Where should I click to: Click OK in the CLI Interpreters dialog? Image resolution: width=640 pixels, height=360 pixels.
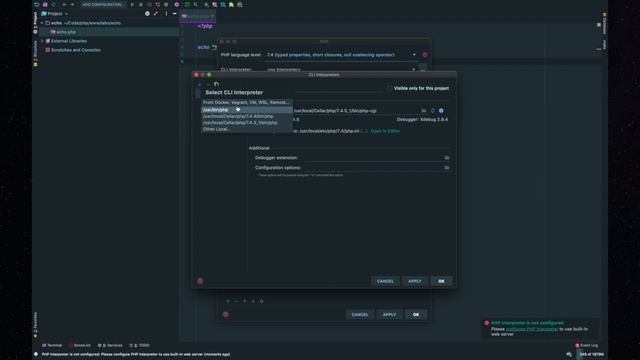pos(441,281)
